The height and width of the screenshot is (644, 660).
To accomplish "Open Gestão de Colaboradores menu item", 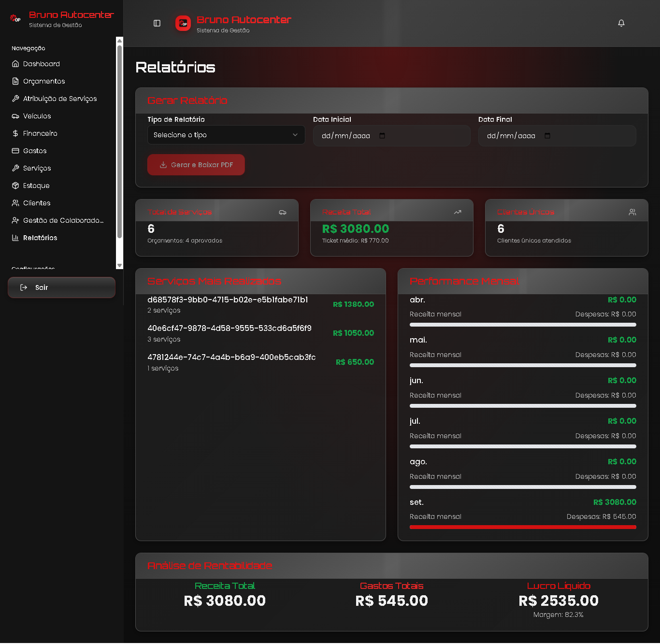I will (63, 220).
